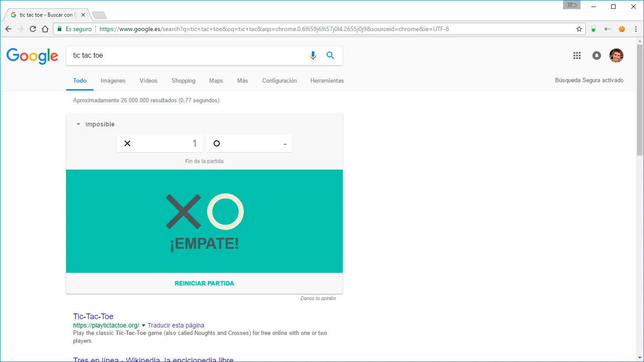Open the Maps results tab
The width and height of the screenshot is (644, 362).
point(216,80)
